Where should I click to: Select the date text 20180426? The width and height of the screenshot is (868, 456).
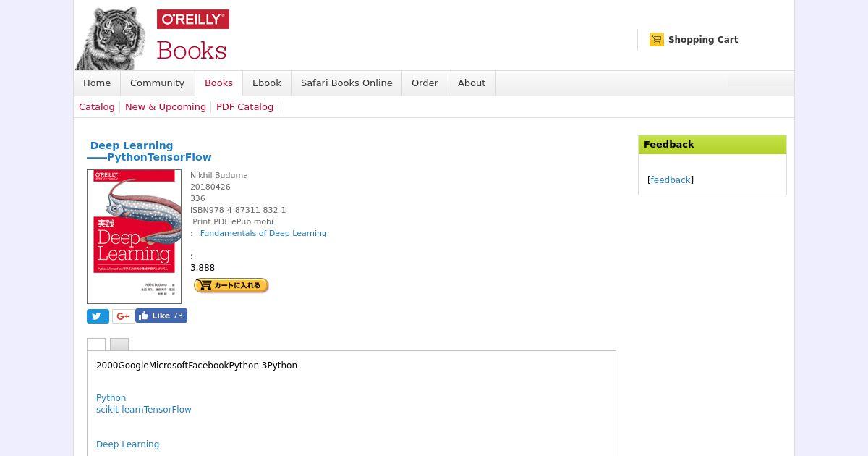[210, 187]
